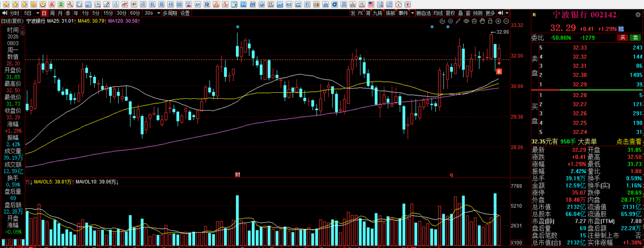This screenshot has height=248, width=644.
Task: Toggle the lock icon above chart
Action: [490, 21]
